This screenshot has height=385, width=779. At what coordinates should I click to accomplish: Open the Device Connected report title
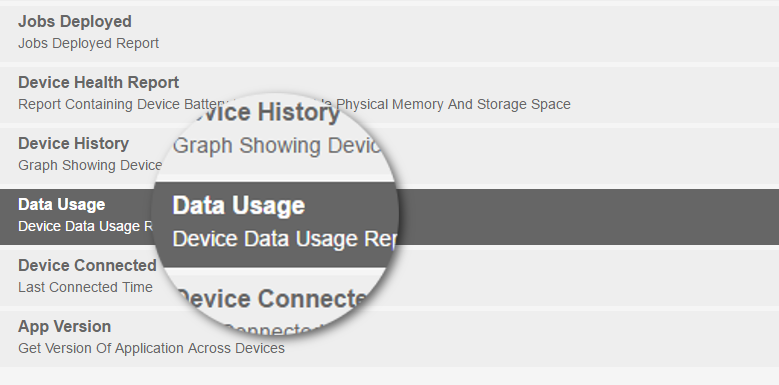[x=87, y=266]
